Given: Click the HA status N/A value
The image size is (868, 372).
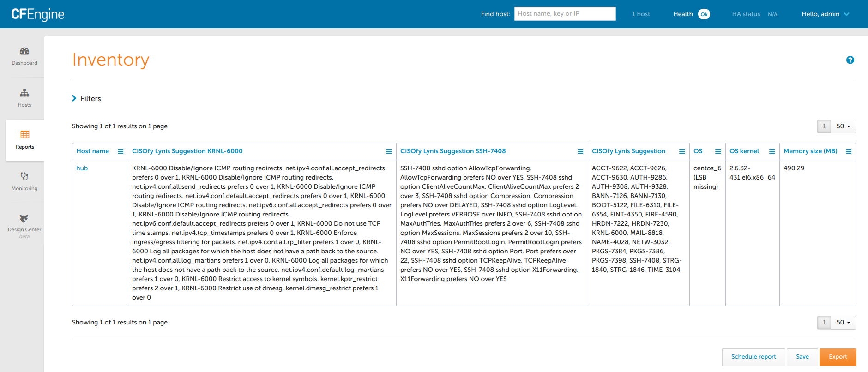Looking at the screenshot, I should 772,15.
